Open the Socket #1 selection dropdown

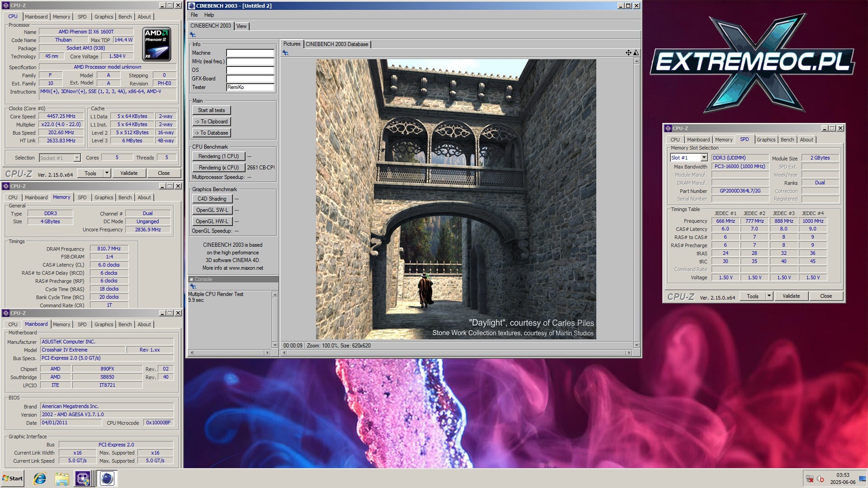point(77,158)
